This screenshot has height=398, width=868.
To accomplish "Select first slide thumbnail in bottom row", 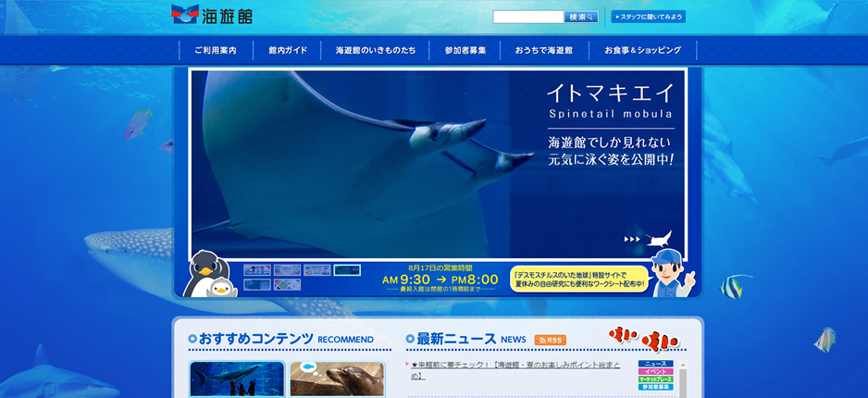I will click(x=257, y=284).
